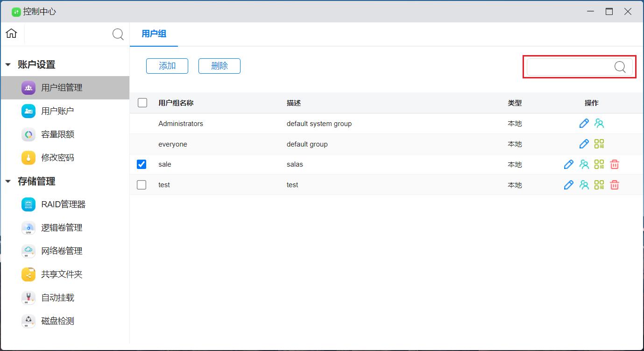Uncheck the sale group checkbox
The image size is (644, 351).
tap(142, 164)
